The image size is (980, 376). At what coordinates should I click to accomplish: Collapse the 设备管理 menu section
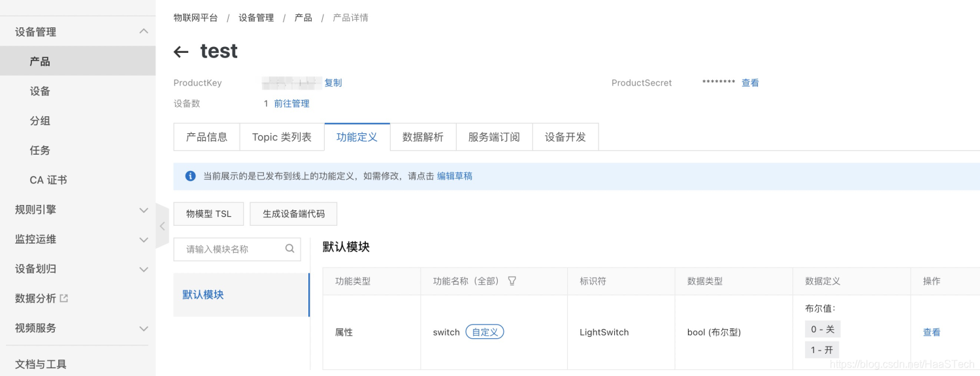144,31
